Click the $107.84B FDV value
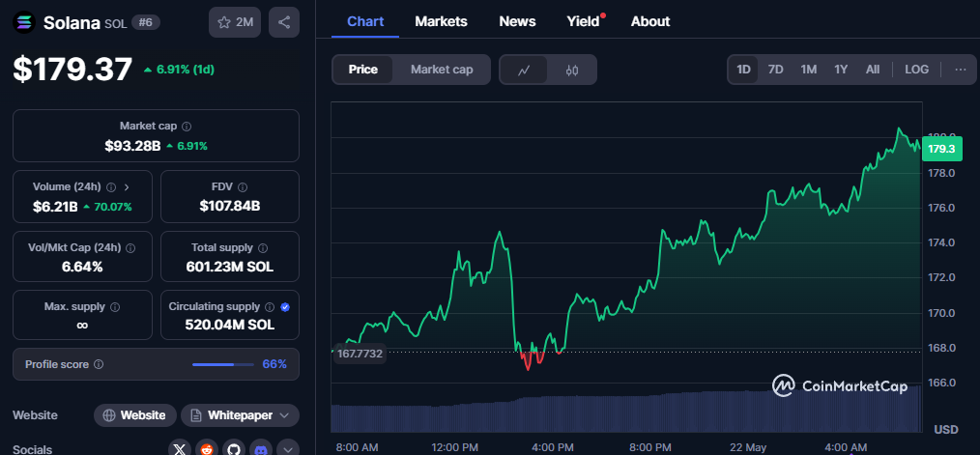The height and width of the screenshot is (455, 980). [230, 207]
